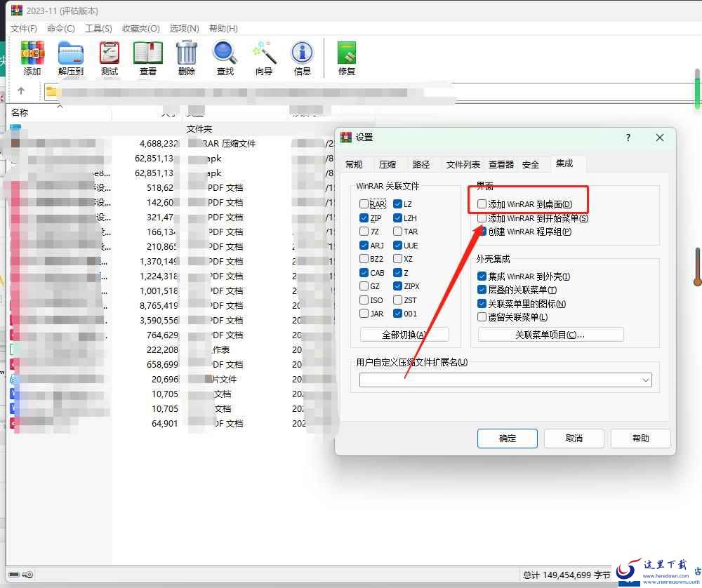Switch to the 查看器 tab
The image size is (702, 588).
[501, 165]
